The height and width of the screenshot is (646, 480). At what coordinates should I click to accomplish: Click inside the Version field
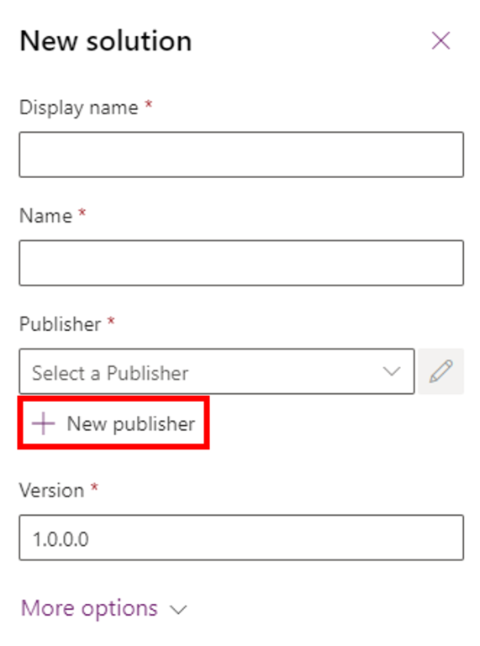pos(241,537)
